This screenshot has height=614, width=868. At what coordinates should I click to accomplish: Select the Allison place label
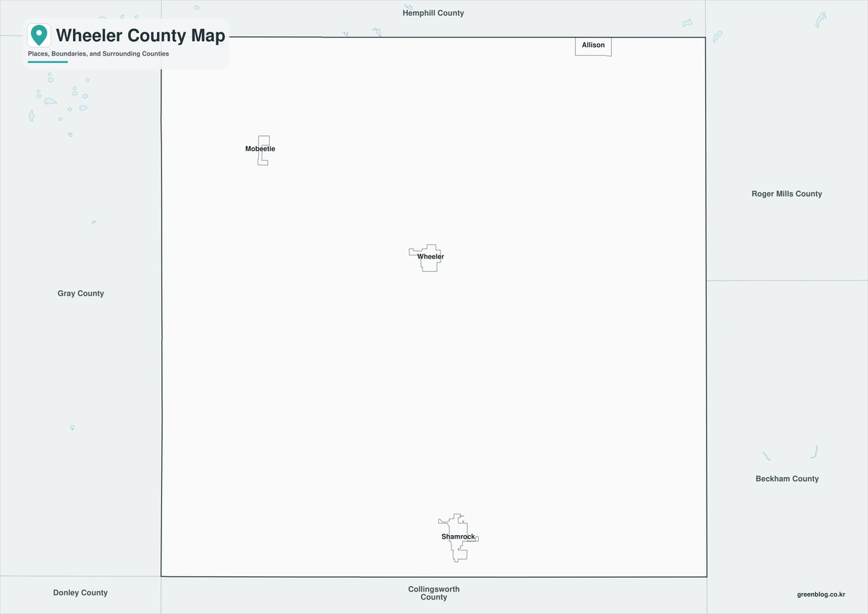(x=593, y=45)
